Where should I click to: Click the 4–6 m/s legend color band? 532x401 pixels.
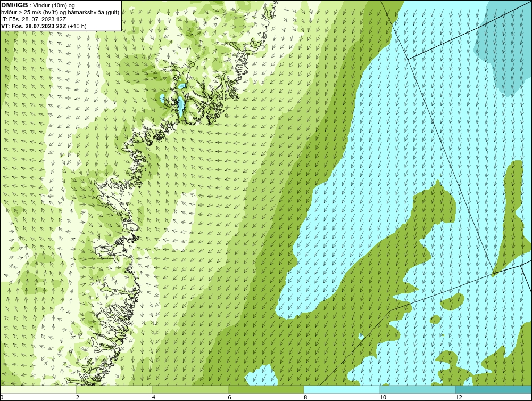pyautogui.click(x=190, y=389)
